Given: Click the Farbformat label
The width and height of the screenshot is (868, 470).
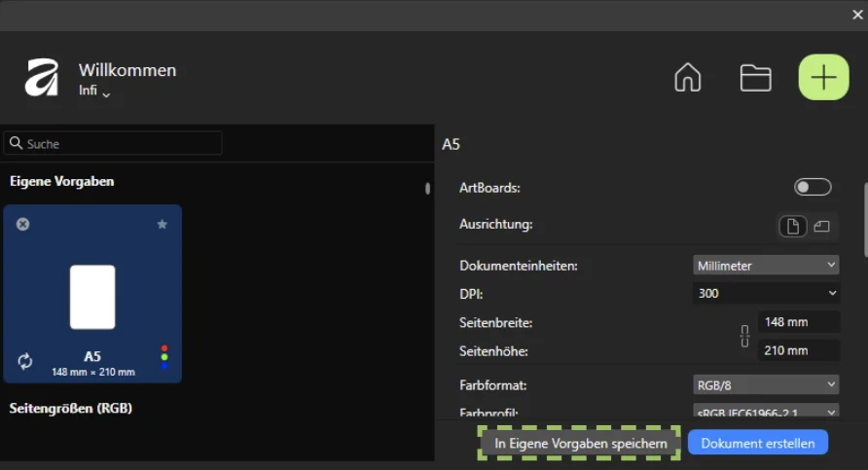Looking at the screenshot, I should [492, 385].
